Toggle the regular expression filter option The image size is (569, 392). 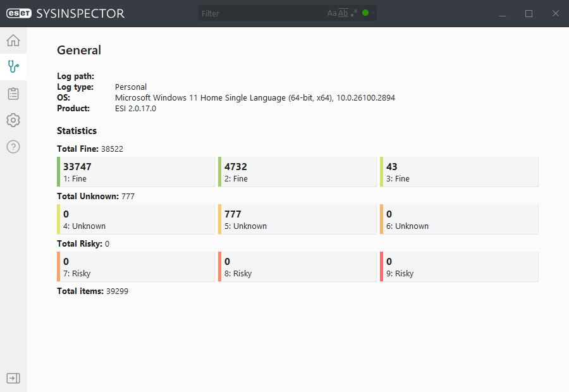(354, 13)
